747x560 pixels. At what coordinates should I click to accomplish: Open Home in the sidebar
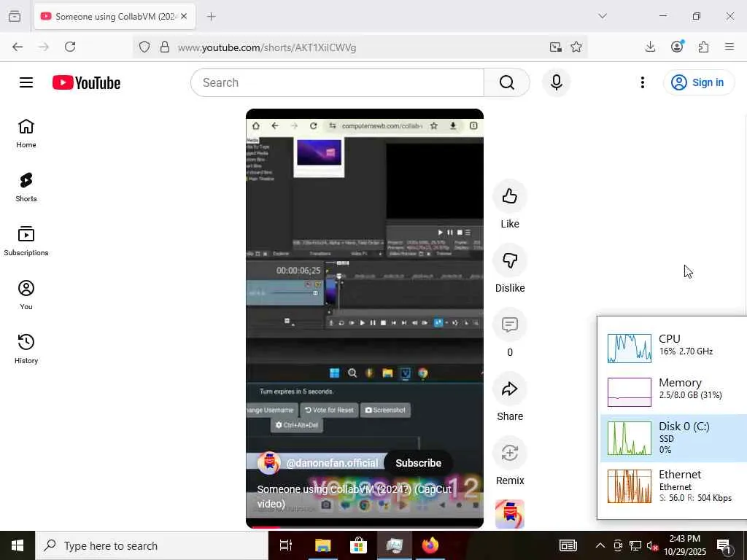26,134
